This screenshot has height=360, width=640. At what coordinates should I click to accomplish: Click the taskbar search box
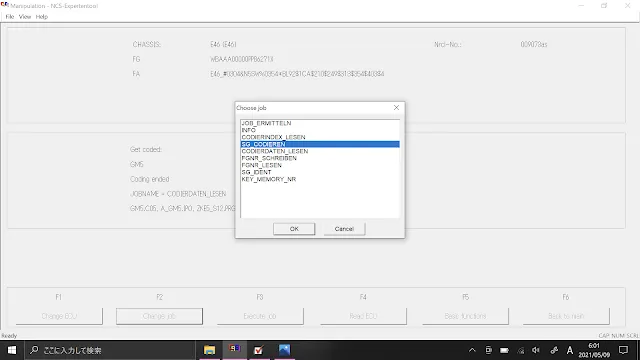click(x=110, y=350)
